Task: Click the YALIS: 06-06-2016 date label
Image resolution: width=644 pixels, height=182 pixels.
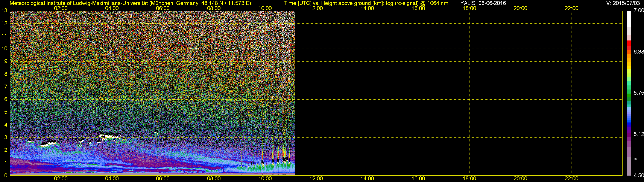Action: coord(483,3)
